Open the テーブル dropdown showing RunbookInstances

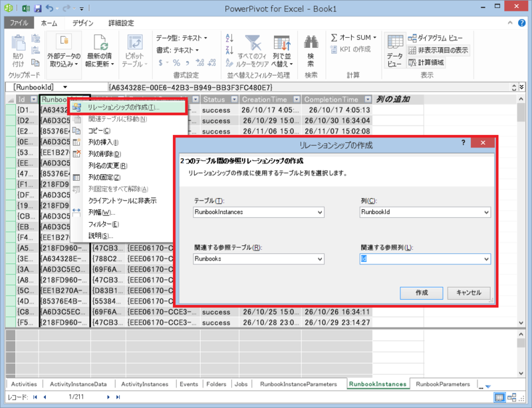320,211
